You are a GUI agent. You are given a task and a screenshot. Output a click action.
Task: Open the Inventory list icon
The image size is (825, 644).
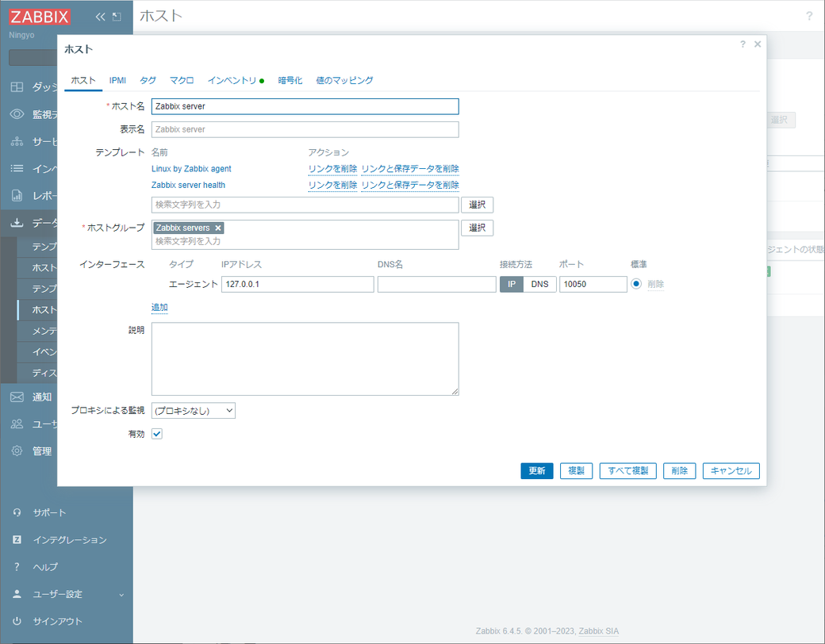tap(17, 168)
